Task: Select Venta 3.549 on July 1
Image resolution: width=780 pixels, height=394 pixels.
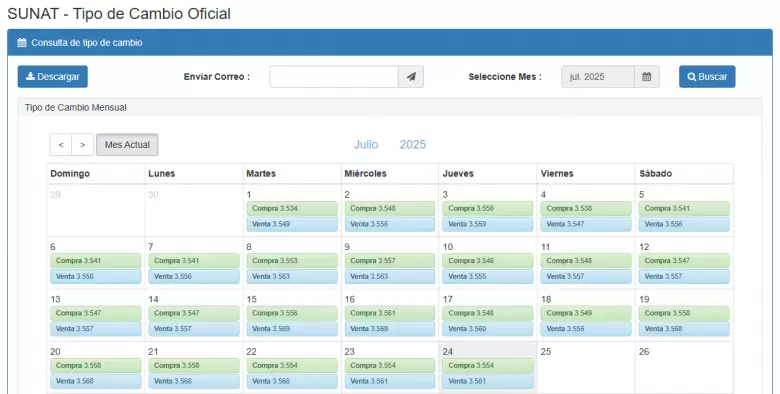Action: pos(292,224)
